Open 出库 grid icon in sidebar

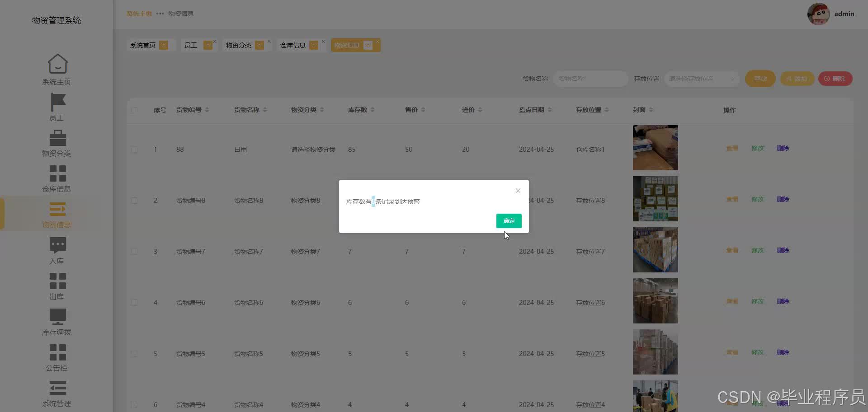point(58,281)
